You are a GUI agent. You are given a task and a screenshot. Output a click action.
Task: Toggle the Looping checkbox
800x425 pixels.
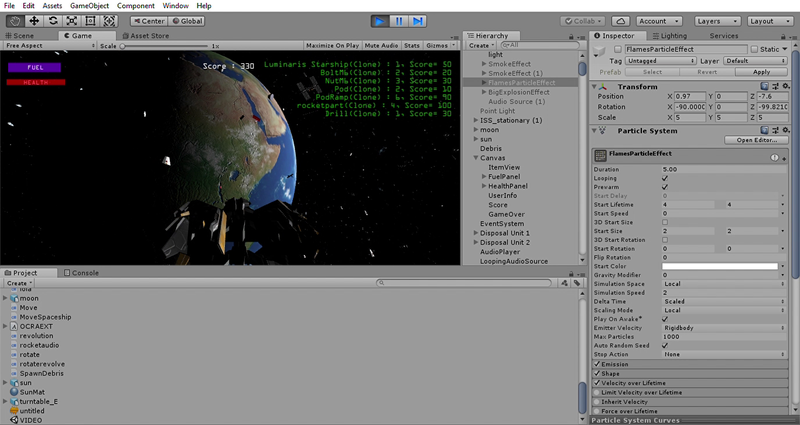pyautogui.click(x=665, y=179)
